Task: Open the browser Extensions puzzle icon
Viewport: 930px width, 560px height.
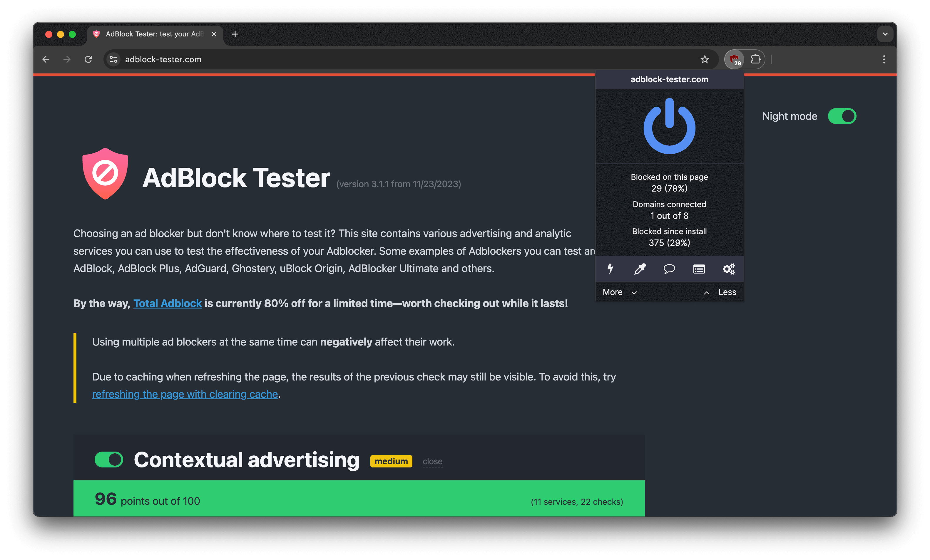Action: pos(755,59)
